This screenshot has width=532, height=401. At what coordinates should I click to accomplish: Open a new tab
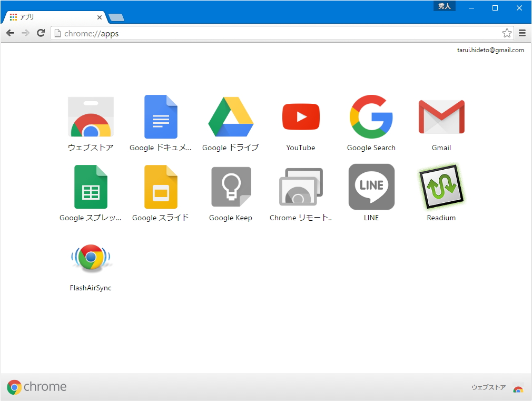pos(116,17)
